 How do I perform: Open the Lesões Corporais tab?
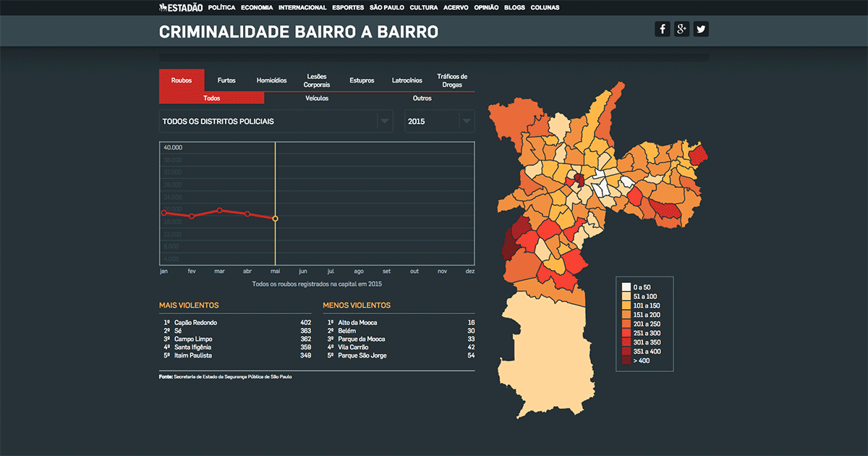[x=317, y=80]
